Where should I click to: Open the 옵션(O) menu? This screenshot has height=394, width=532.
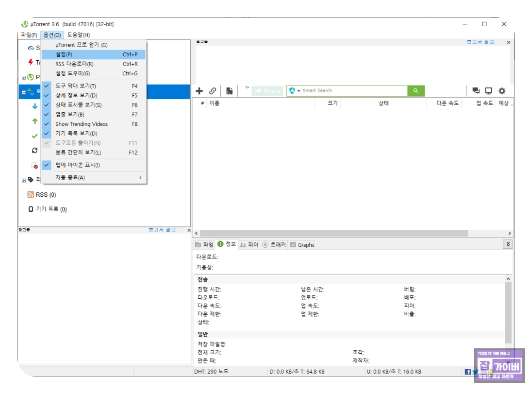(x=52, y=35)
